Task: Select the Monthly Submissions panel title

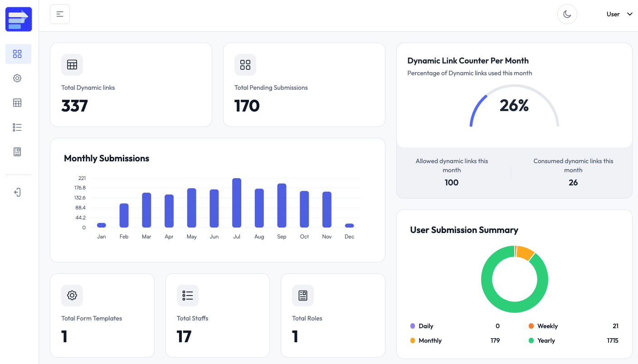Action: click(x=107, y=158)
